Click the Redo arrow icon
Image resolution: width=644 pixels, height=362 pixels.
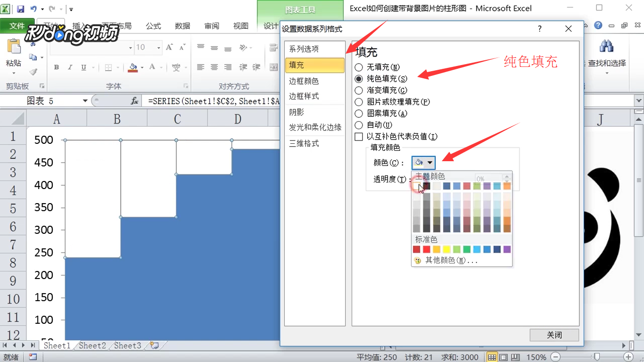click(52, 9)
